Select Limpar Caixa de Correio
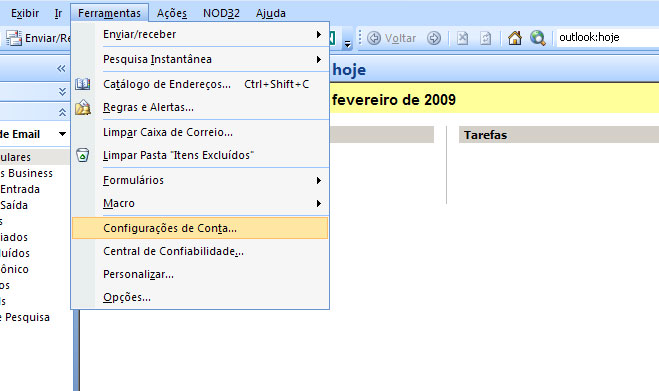This screenshot has height=391, width=659. pos(200,132)
